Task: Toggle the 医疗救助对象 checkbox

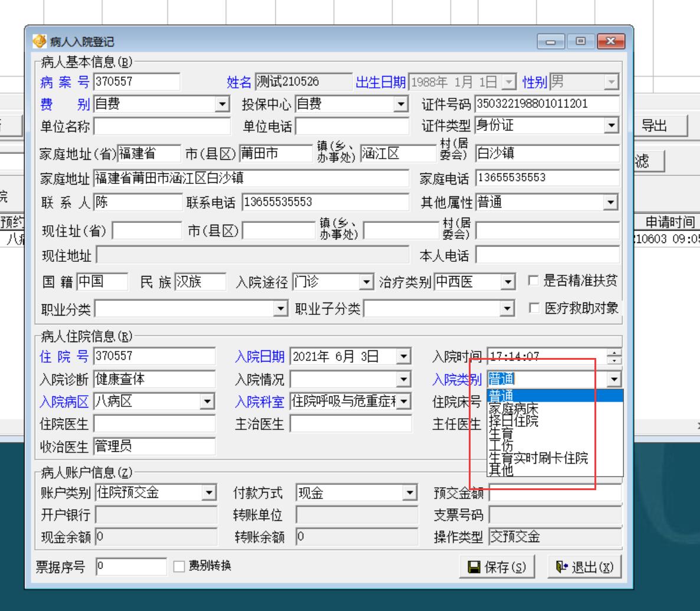Action: 534,308
